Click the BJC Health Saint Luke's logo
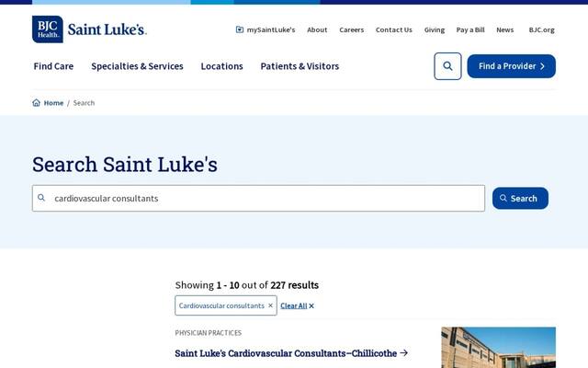The width and height of the screenshot is (588, 368). [x=89, y=29]
